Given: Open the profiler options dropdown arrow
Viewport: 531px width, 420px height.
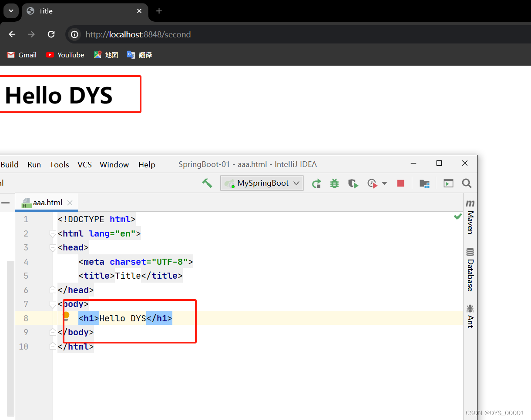Looking at the screenshot, I should (384, 183).
